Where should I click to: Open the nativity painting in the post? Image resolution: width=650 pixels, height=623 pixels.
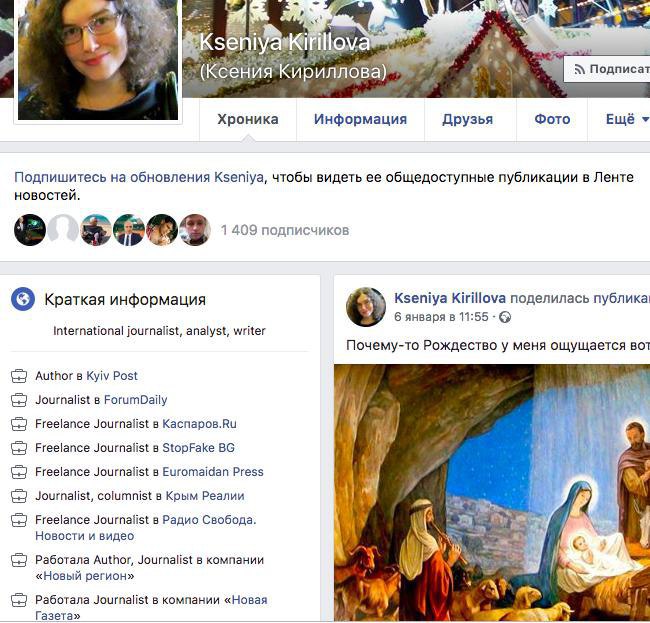point(492,493)
